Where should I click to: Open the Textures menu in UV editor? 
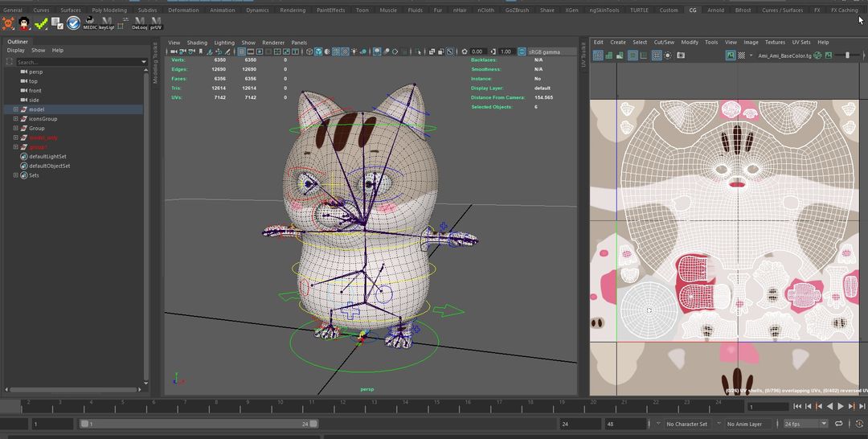775,42
